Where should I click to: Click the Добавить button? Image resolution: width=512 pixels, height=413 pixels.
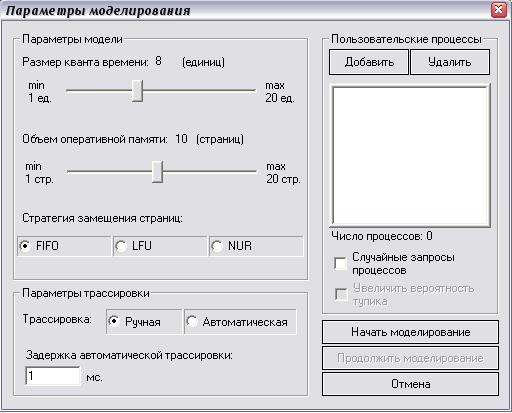coord(369,62)
